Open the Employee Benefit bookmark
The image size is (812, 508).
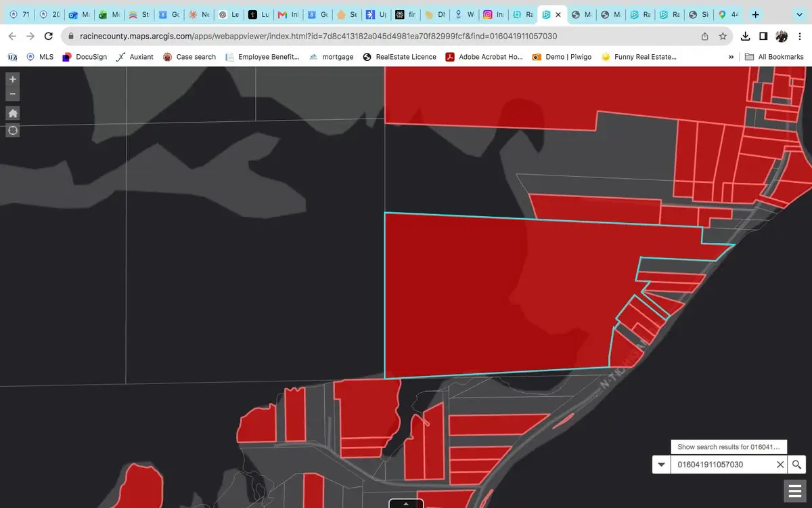pyautogui.click(x=263, y=57)
